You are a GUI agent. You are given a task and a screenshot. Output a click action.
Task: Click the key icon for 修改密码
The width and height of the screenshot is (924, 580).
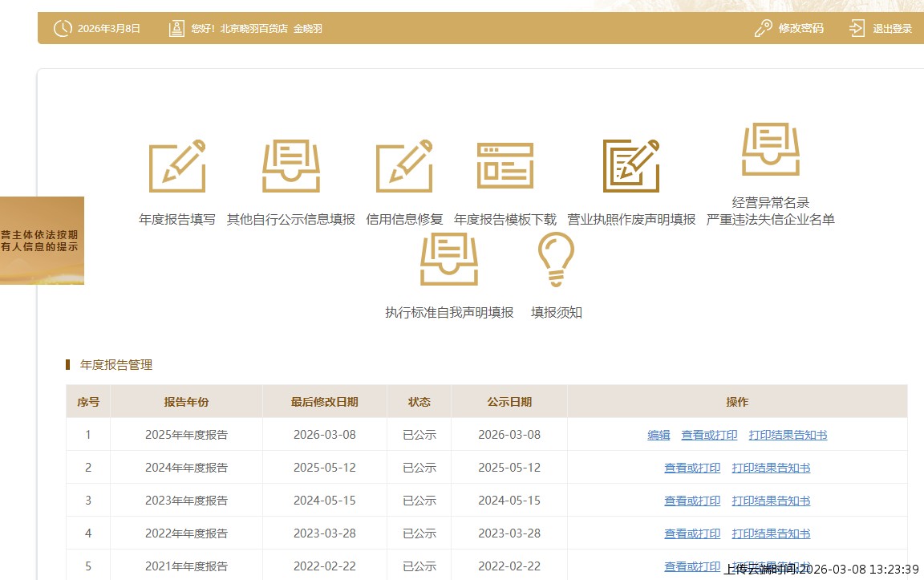tap(763, 29)
